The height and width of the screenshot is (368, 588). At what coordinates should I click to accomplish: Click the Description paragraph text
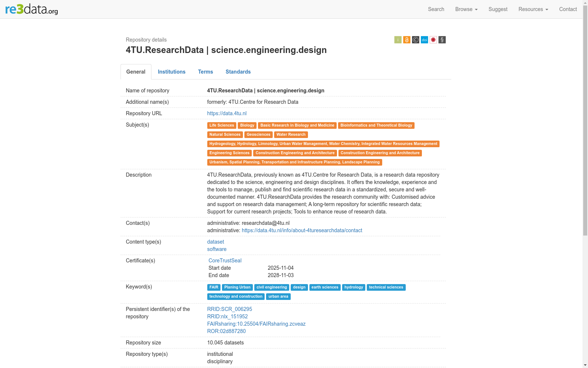[323, 193]
